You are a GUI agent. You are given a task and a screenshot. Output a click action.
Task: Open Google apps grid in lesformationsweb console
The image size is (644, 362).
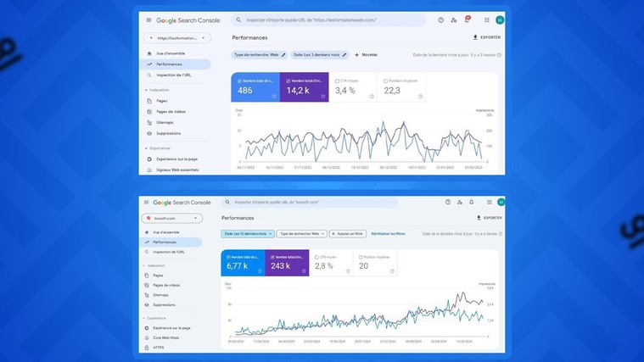[487, 20]
